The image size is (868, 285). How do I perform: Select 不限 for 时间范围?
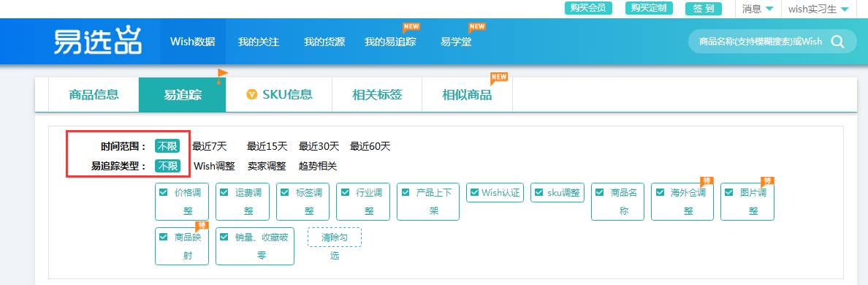click(167, 146)
